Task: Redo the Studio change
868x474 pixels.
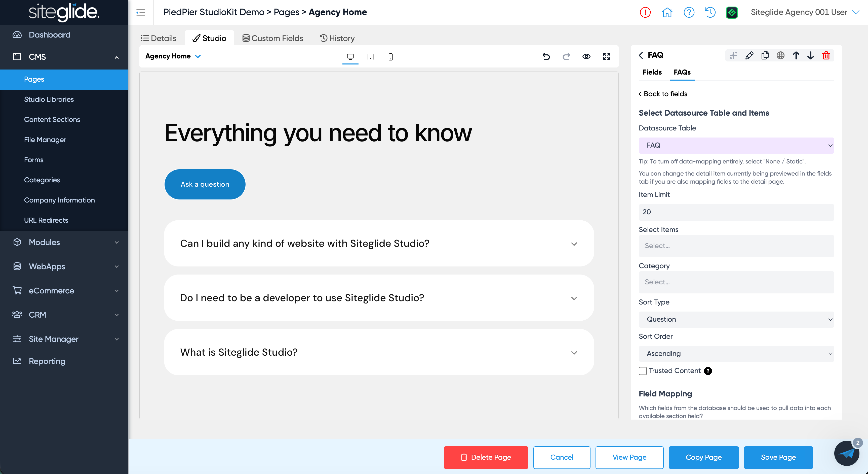Action: (566, 56)
